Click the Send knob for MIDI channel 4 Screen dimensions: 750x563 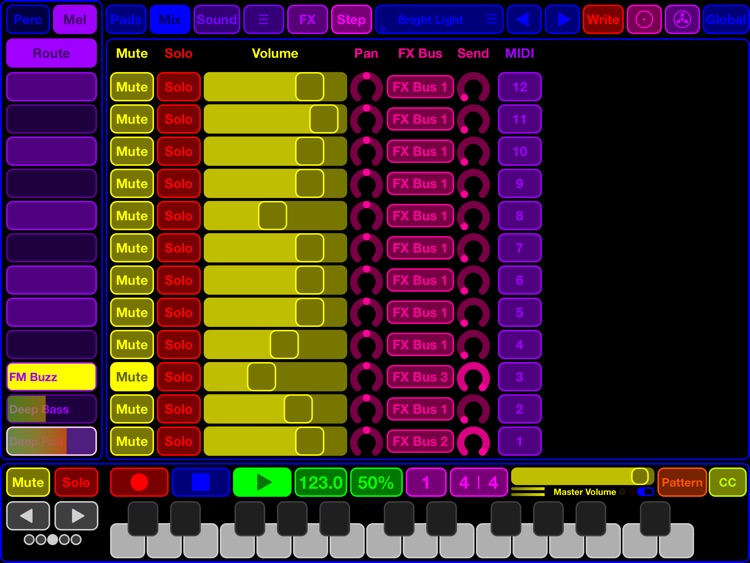tap(473, 345)
